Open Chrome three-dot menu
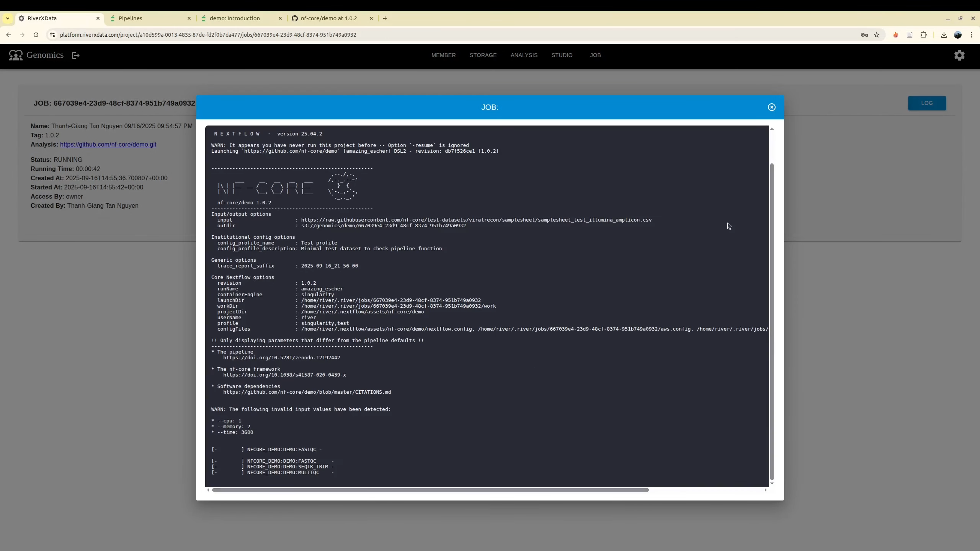This screenshot has width=980, height=551. tap(972, 35)
